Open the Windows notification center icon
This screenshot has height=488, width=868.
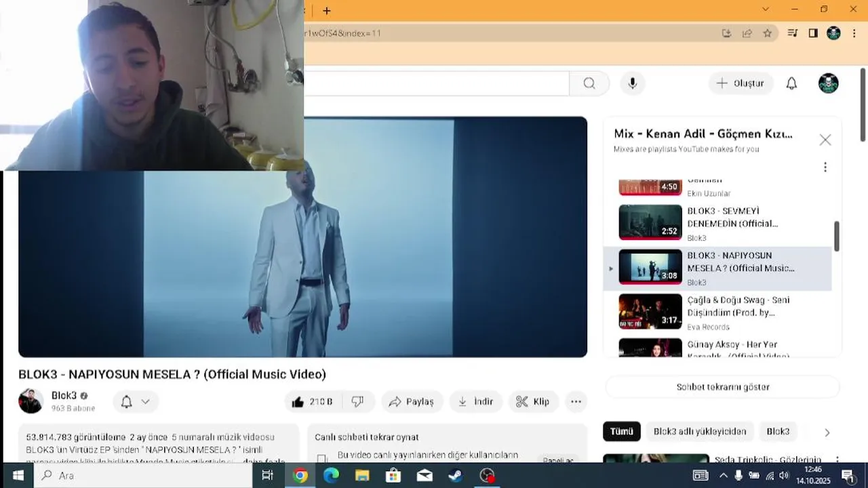(848, 475)
